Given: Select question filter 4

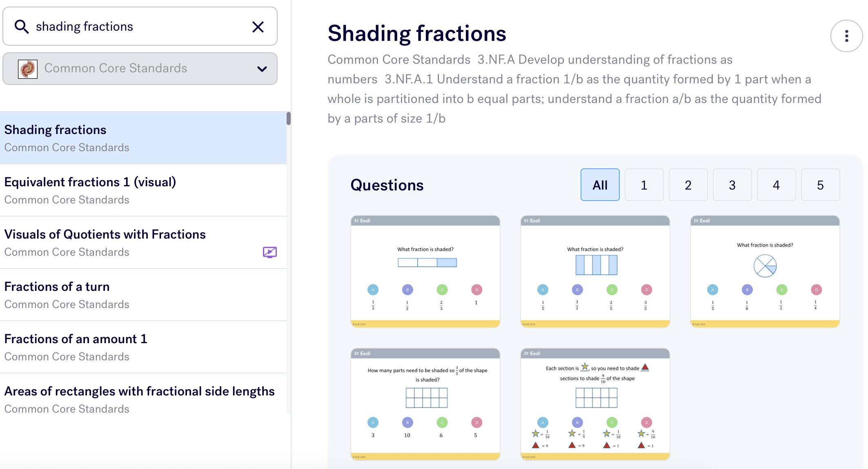Looking at the screenshot, I should tap(776, 185).
